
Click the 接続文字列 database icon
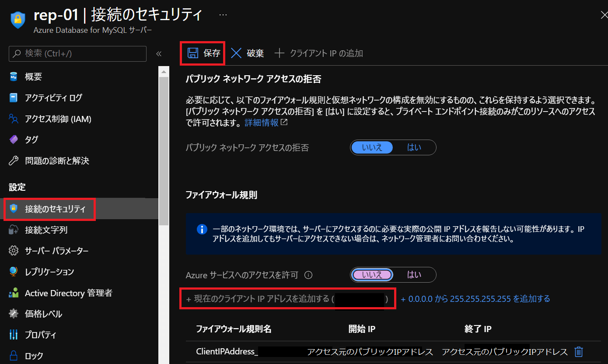point(14,230)
